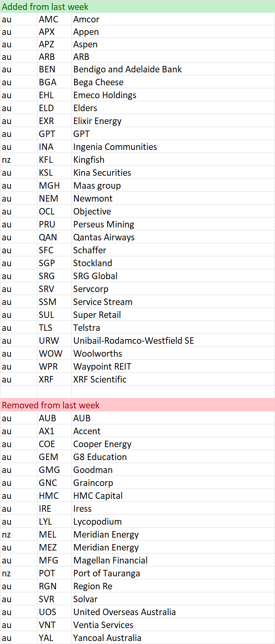Image resolution: width=275 pixels, height=644 pixels.
Task: Click the nz cell beside KFL
Action: pos(19,159)
